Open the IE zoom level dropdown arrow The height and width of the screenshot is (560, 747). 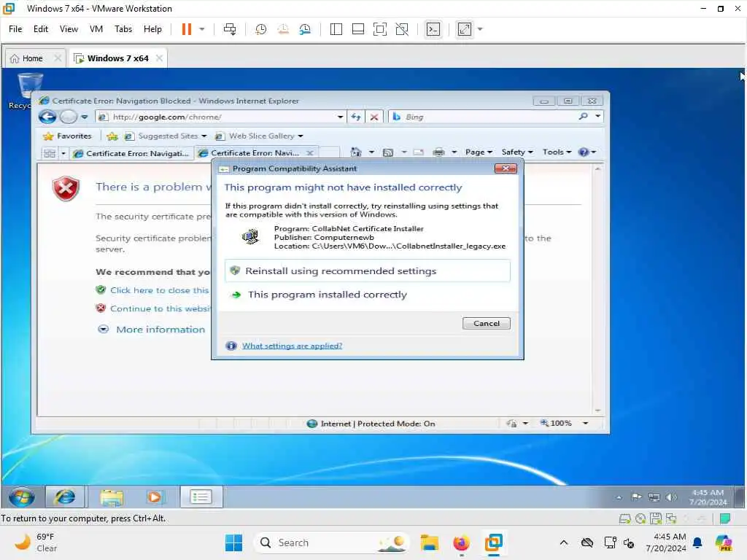pyautogui.click(x=586, y=424)
